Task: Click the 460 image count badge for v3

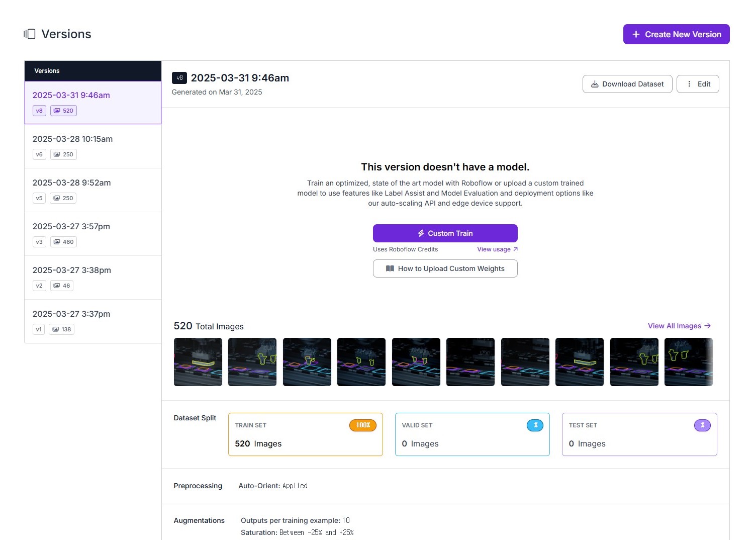Action: coord(63,242)
